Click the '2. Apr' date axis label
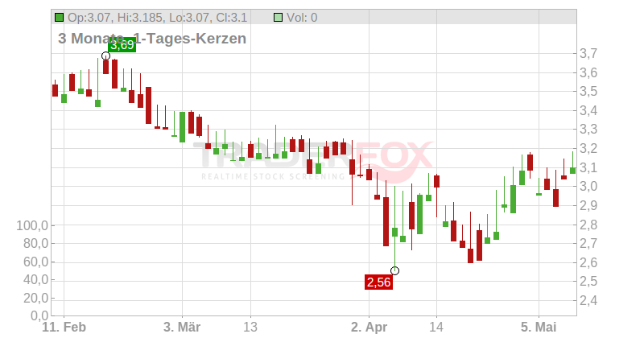Viewport: 644px width, 338px height. tap(369, 328)
